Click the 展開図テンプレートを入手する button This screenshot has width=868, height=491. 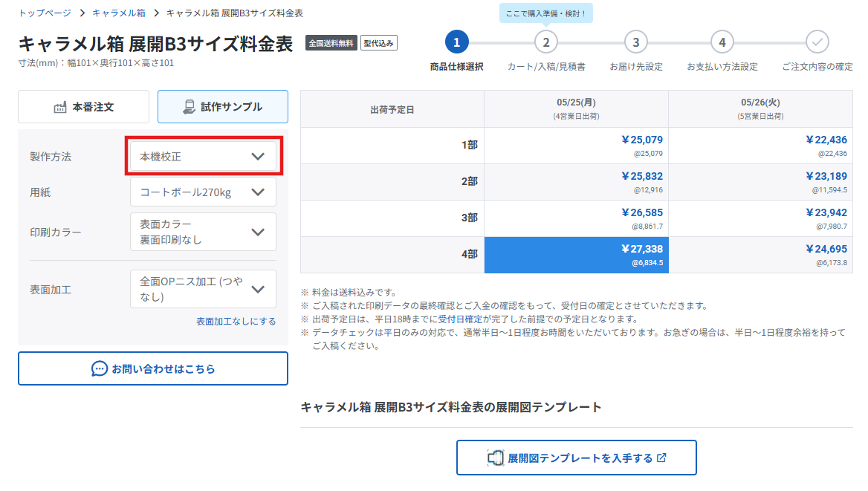[x=576, y=458]
